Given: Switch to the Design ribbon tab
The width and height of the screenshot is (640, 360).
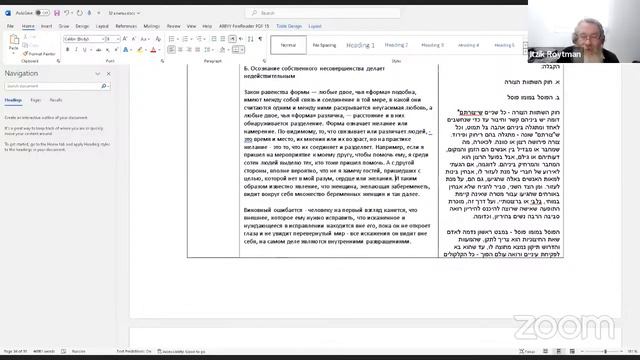Looking at the screenshot, I should coord(82,26).
